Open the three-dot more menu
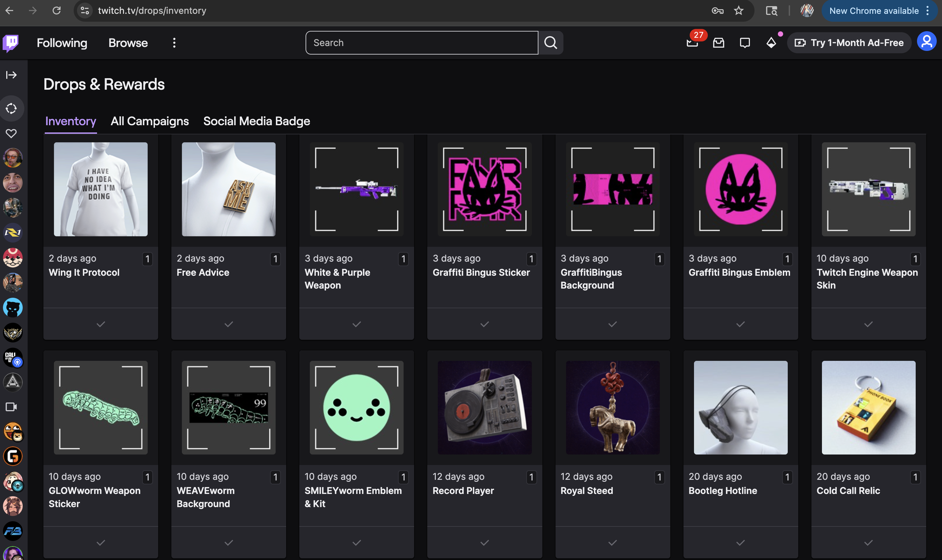 (174, 43)
